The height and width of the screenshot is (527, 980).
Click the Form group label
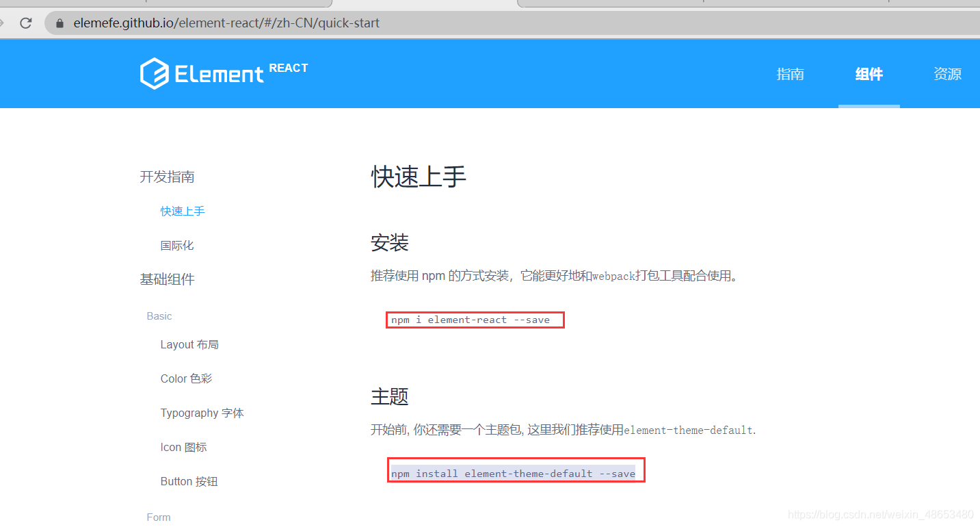[159, 517]
